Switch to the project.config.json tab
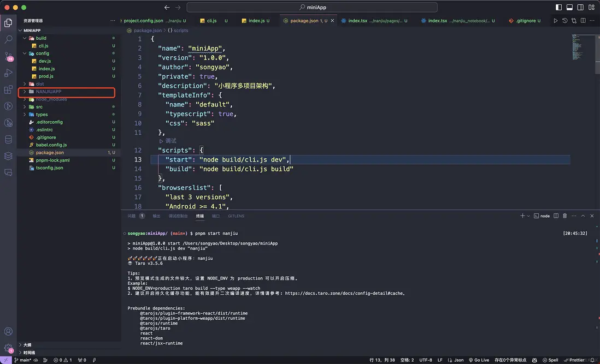600x364 pixels. point(154,21)
